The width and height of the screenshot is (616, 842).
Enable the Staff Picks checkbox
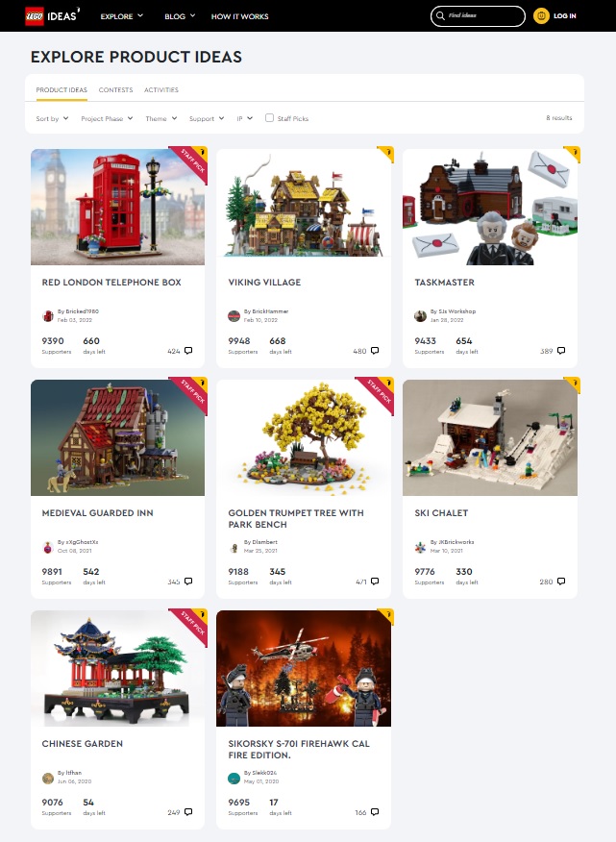[270, 117]
